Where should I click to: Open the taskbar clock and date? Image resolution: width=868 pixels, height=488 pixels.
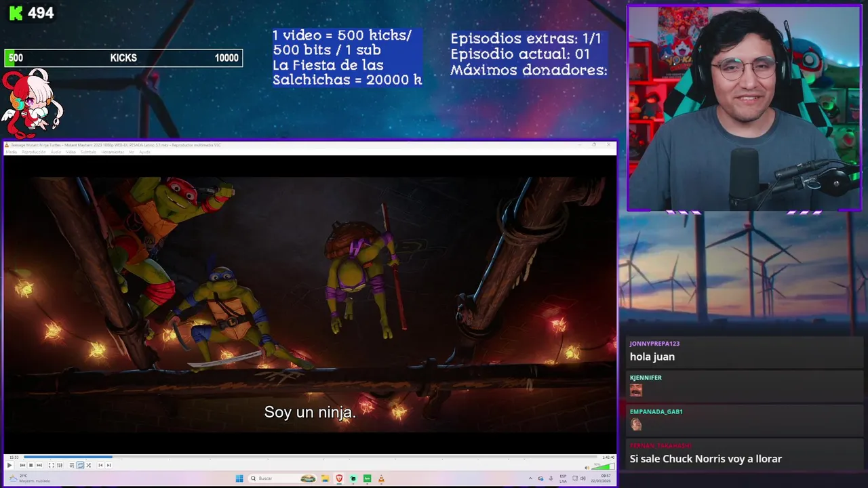tap(601, 479)
